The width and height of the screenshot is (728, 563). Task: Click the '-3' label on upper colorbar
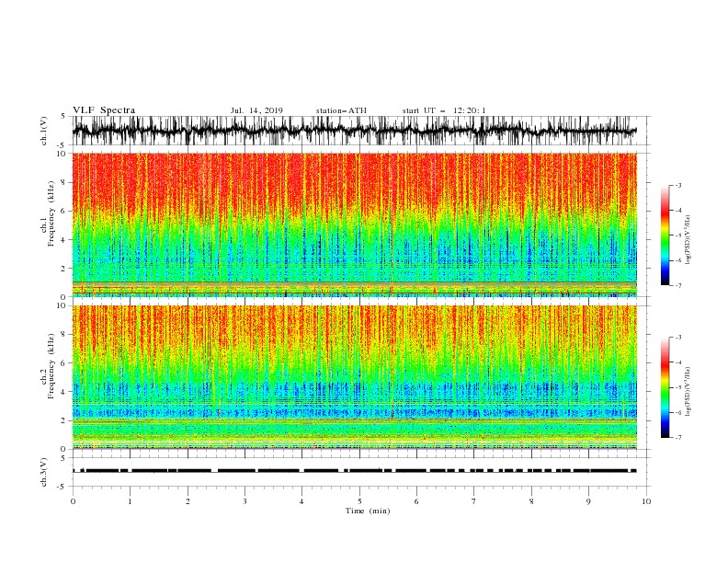coord(677,185)
